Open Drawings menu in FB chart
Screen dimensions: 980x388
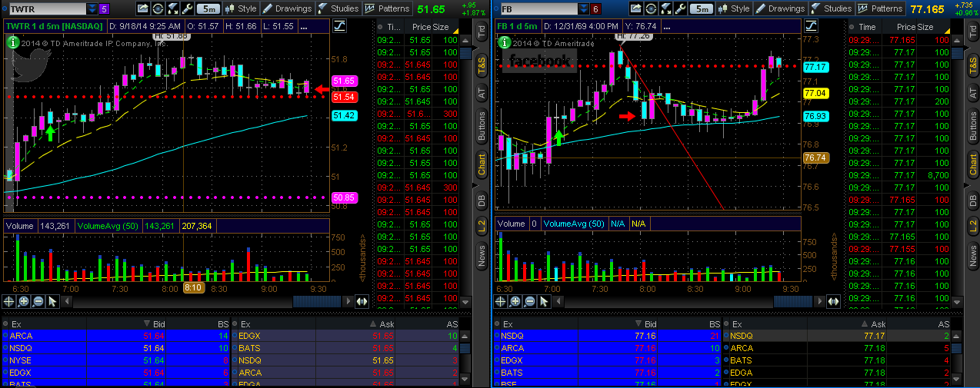tap(779, 9)
